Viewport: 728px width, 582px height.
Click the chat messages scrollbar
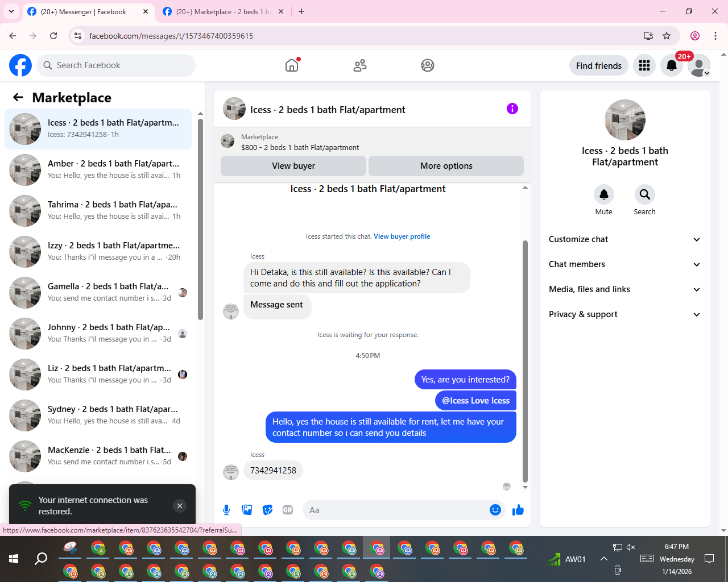[x=525, y=361]
